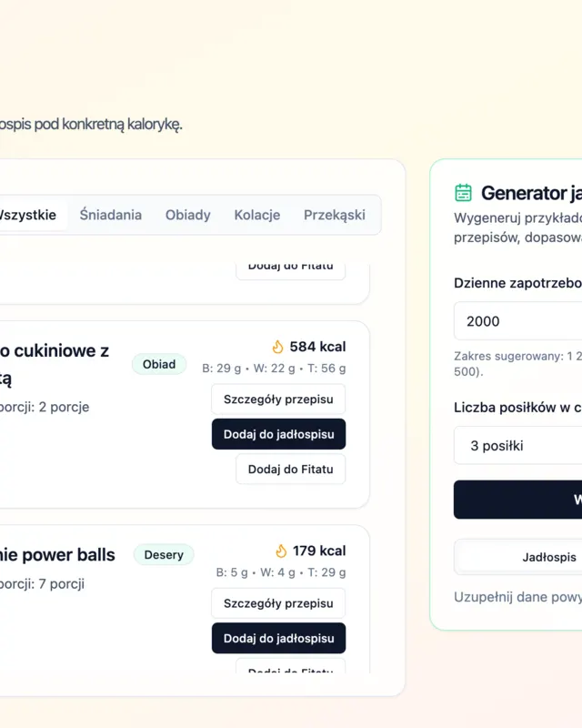
Task: Add power balls to jadłospis
Action: (x=278, y=639)
